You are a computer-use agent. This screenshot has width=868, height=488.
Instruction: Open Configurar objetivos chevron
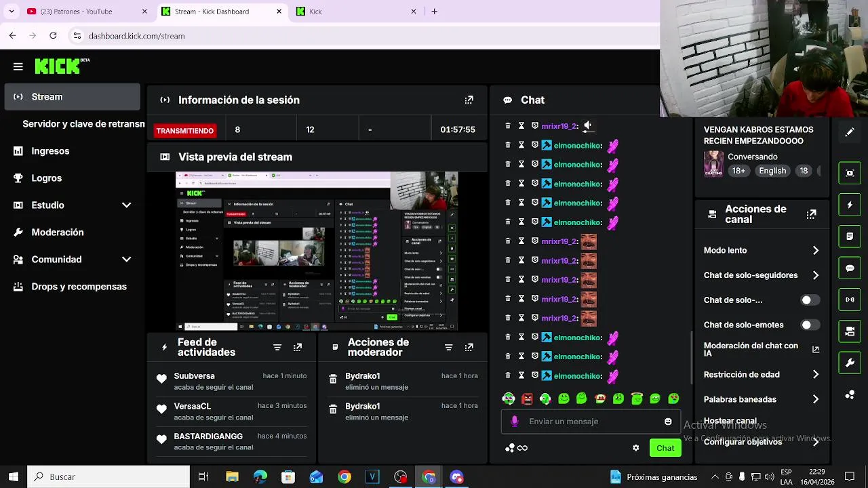click(x=815, y=442)
